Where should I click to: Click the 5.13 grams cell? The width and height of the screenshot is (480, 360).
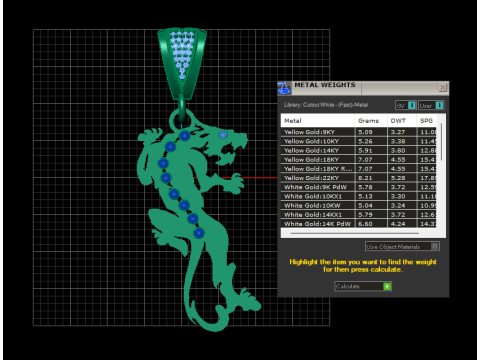[x=365, y=196]
